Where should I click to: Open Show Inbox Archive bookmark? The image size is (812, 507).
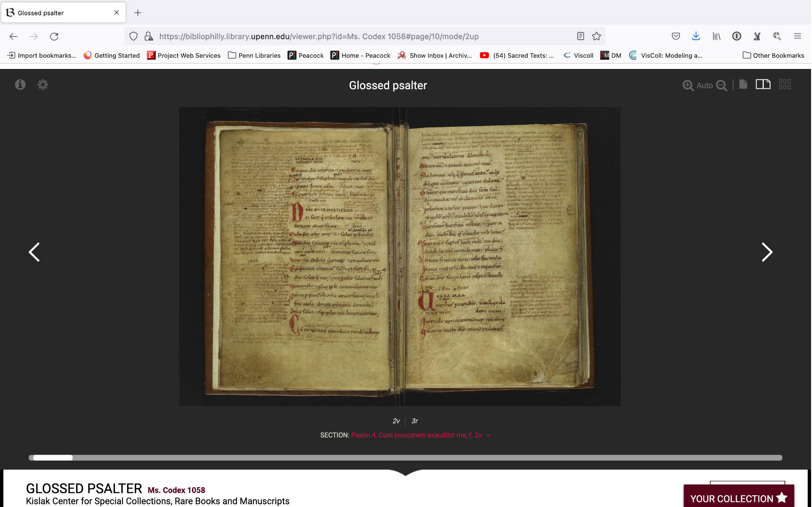coord(435,55)
